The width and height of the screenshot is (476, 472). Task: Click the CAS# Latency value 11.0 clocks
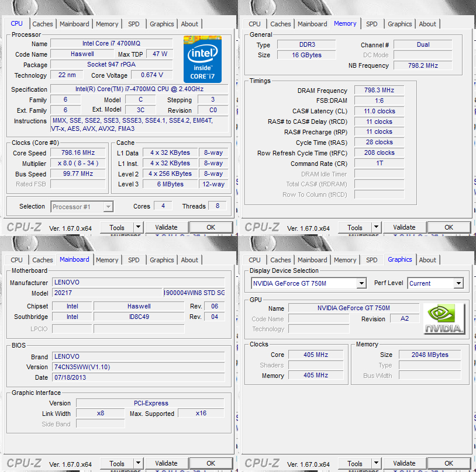(379, 111)
